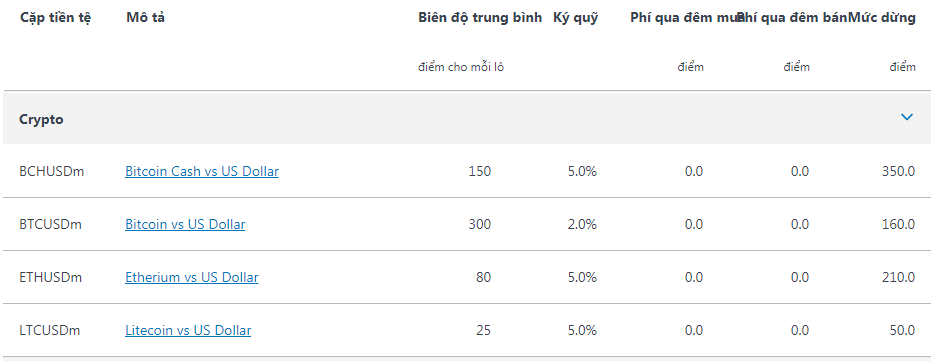
Task: Collapse the Crypto section chevron
Action: pyautogui.click(x=907, y=118)
